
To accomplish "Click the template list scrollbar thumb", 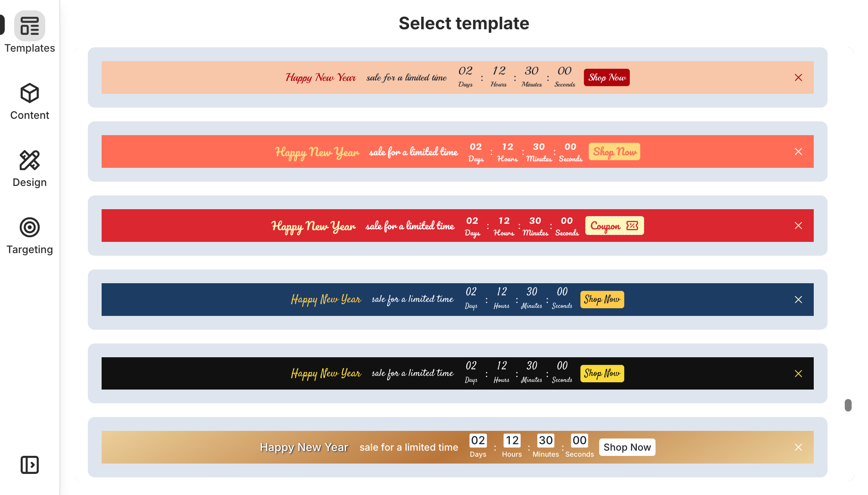I will 848,405.
